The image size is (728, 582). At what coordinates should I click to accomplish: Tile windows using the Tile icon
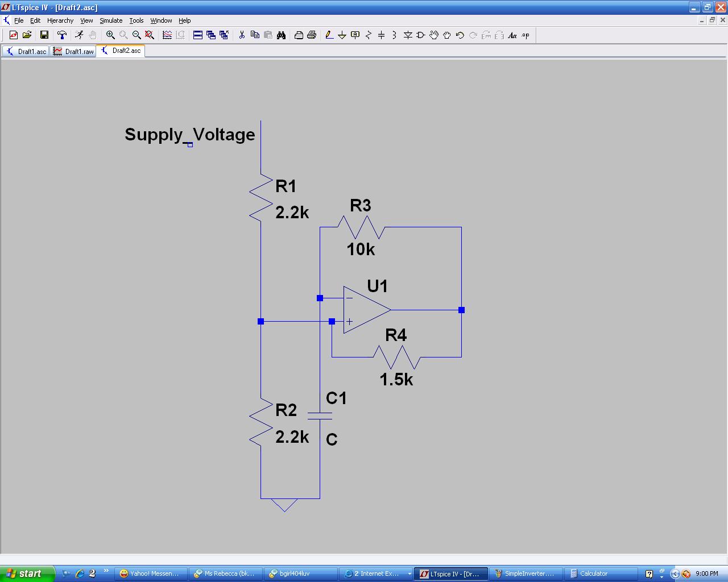click(x=198, y=35)
